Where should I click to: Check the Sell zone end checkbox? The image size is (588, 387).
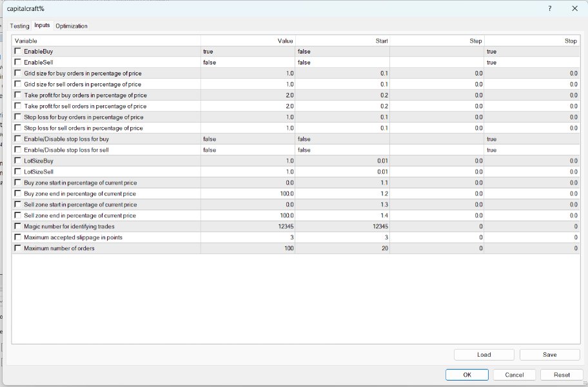pos(17,215)
